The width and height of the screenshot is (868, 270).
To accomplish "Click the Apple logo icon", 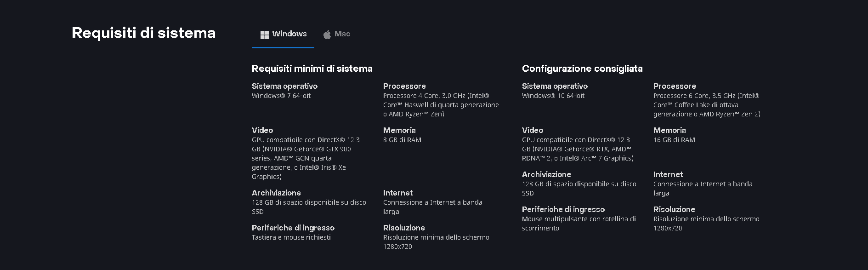I will [x=327, y=34].
